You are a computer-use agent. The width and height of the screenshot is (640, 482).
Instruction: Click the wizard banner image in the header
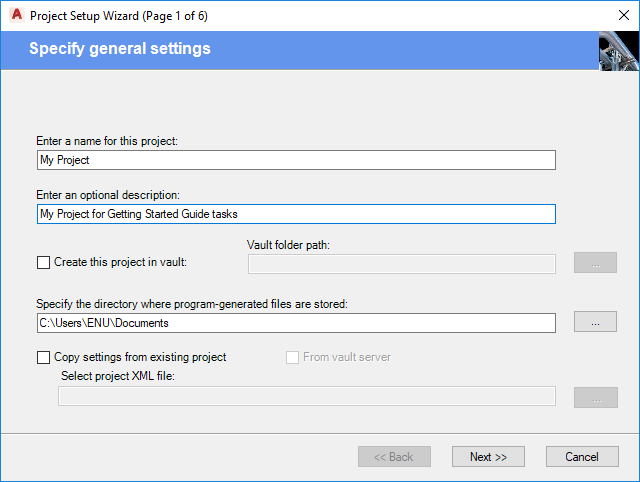pos(618,50)
